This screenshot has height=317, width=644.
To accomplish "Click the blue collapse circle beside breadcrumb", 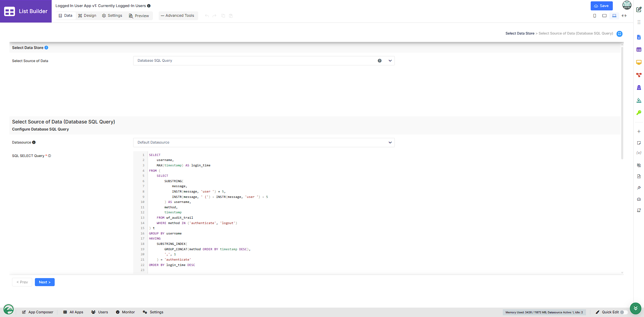I will point(620,34).
